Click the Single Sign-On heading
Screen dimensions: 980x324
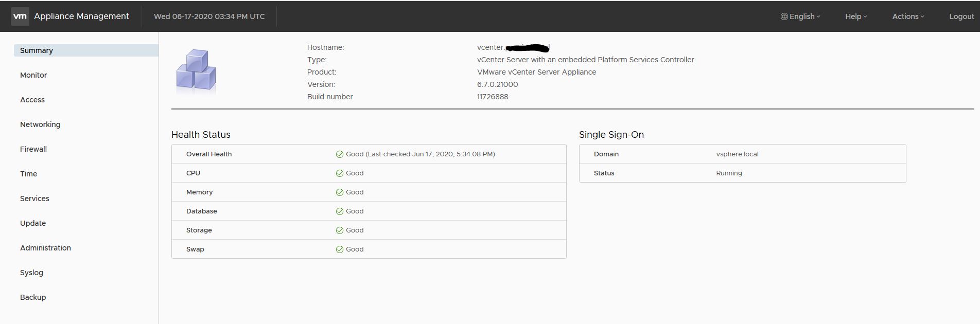611,135
